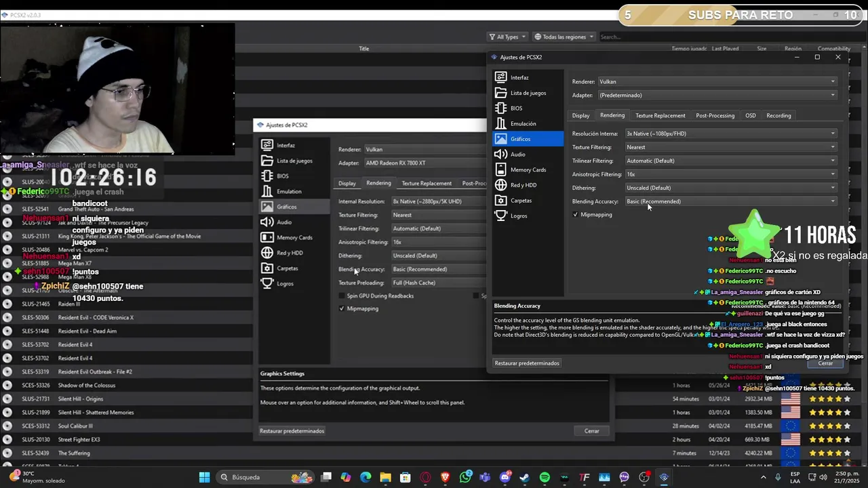The image size is (868, 488).
Task: Open Memory Cards in the front settings window
Action: coord(528,169)
